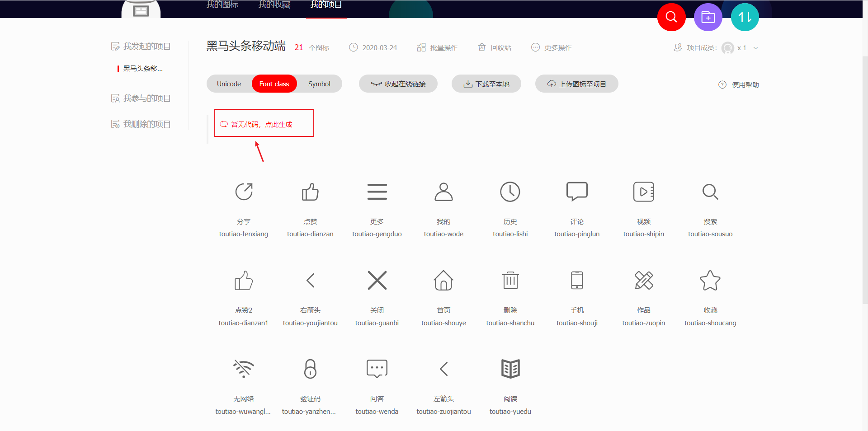Click the toutiao-dianzan1 thumbs-up icon
868x431 pixels.
coord(244,281)
